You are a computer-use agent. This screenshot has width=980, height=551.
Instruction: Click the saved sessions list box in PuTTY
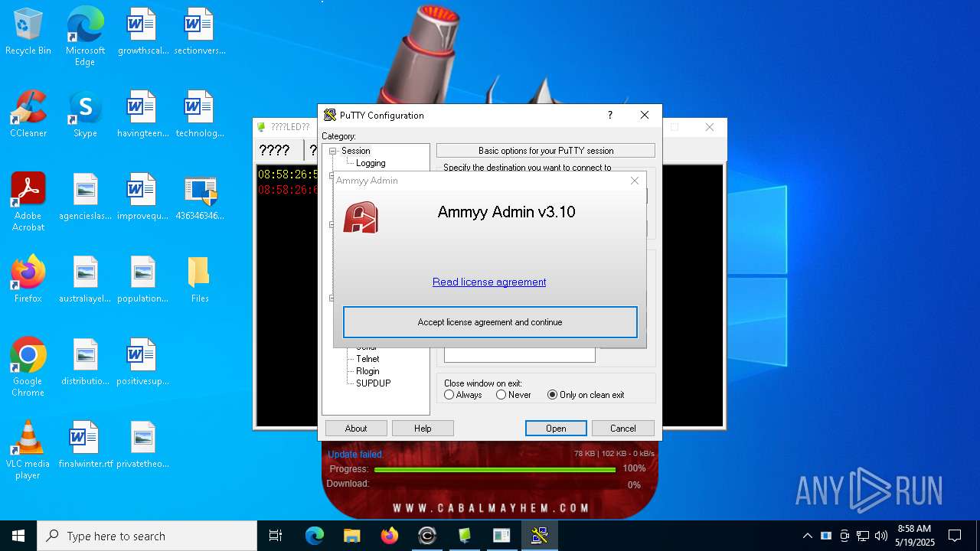click(519, 355)
